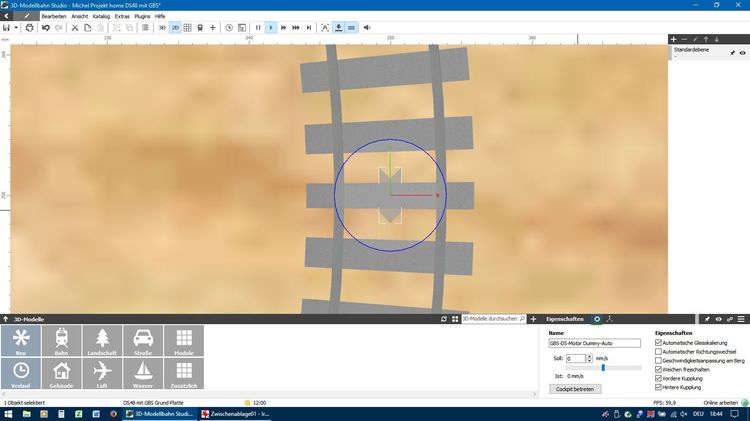
Task: Click the align objects icon
Action: point(145,28)
